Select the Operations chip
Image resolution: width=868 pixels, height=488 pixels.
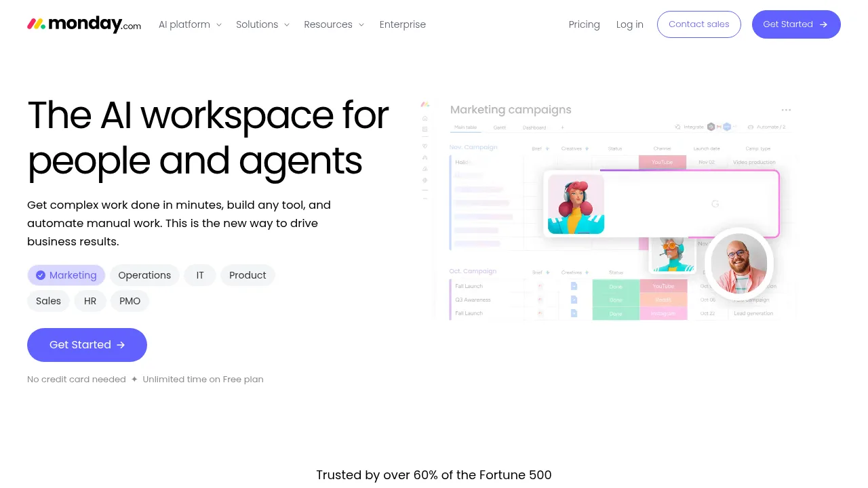point(144,275)
